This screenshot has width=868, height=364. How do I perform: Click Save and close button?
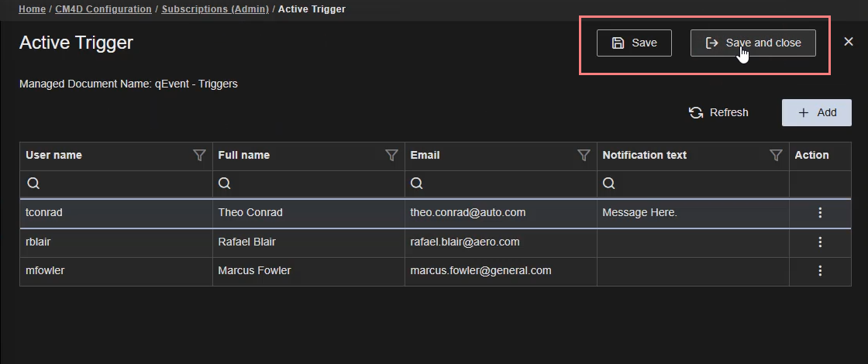coord(753,43)
